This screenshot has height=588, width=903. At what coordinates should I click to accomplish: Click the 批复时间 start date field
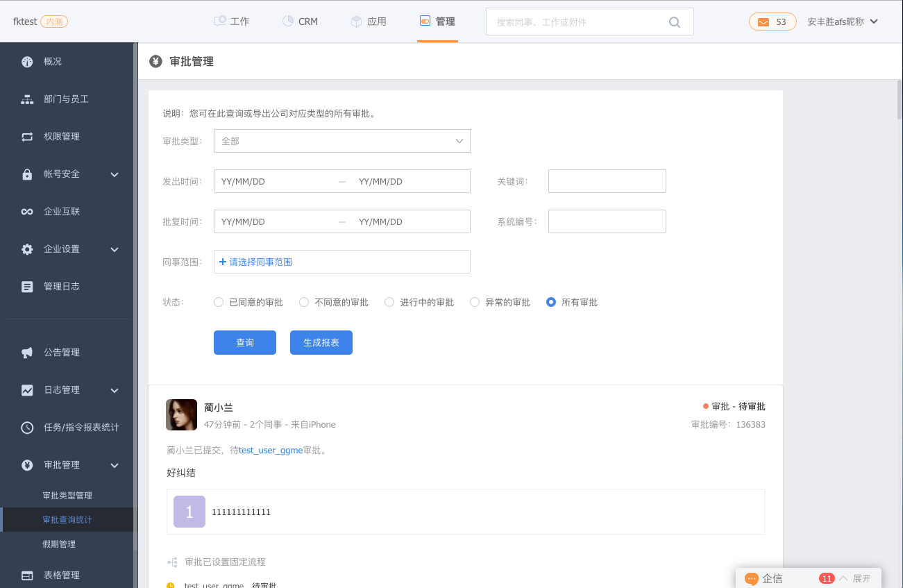coord(273,221)
